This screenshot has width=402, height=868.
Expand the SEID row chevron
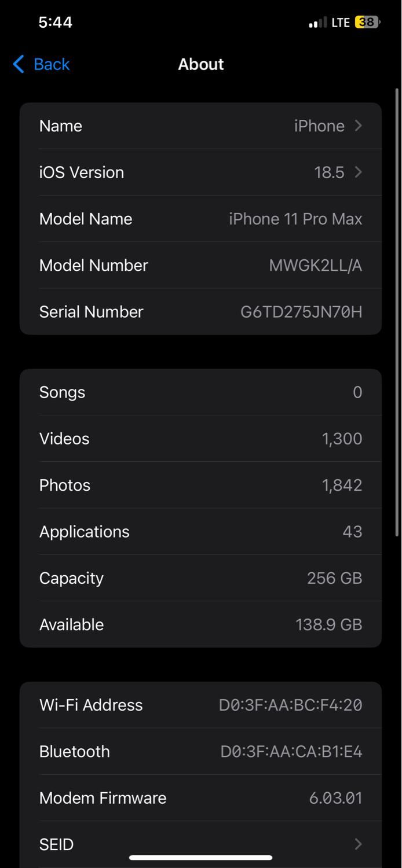358,844
